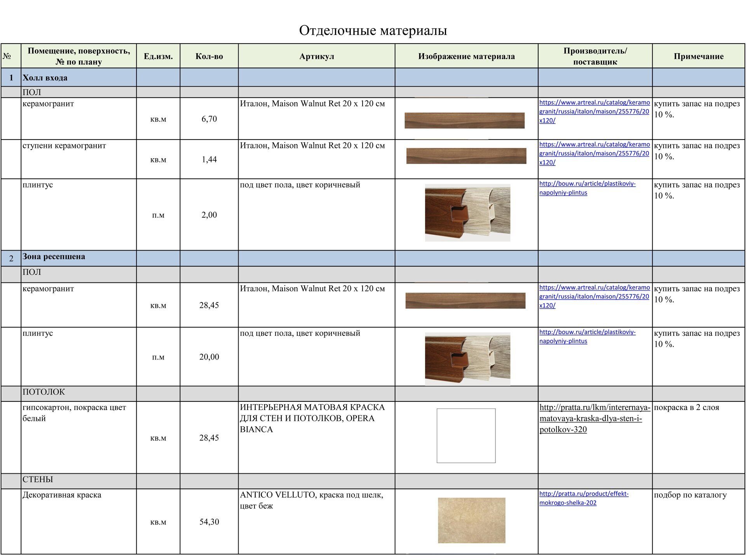Select unit 'п.м' in 2,00 row
The width and height of the screenshot is (746, 560).
point(158,215)
